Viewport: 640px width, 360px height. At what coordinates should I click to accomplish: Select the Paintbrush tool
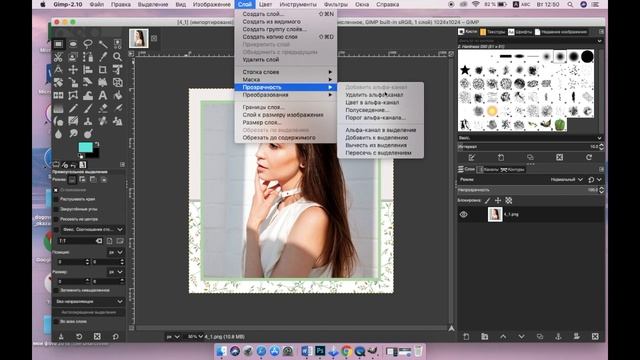(88, 109)
